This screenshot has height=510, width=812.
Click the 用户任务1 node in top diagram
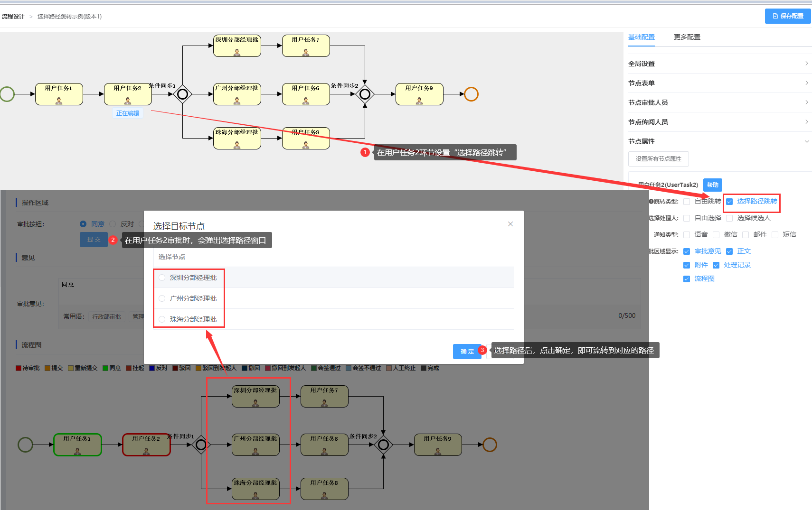[59, 94]
